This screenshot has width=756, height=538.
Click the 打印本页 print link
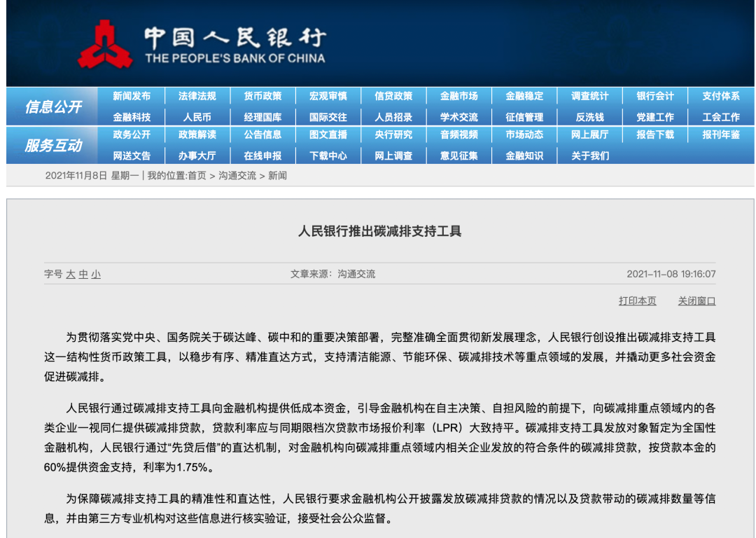point(638,301)
